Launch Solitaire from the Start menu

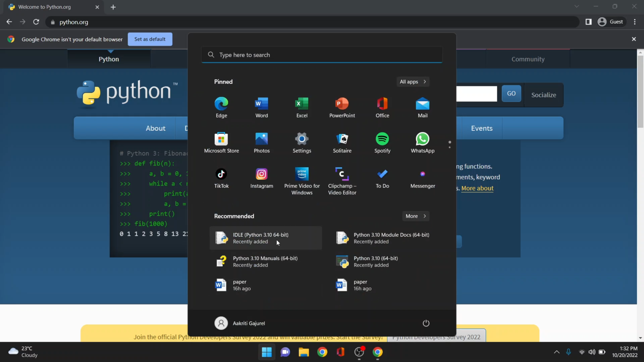[x=342, y=142]
